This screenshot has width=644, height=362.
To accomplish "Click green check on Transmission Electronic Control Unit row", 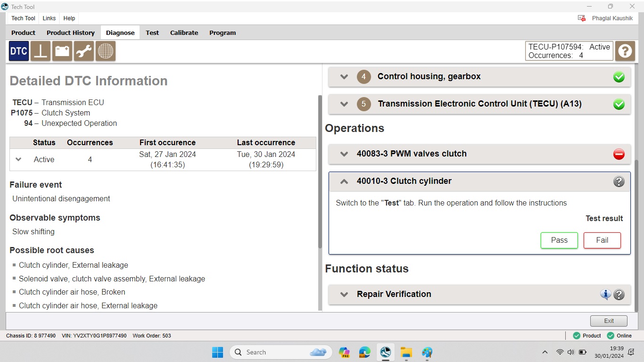I will (619, 104).
